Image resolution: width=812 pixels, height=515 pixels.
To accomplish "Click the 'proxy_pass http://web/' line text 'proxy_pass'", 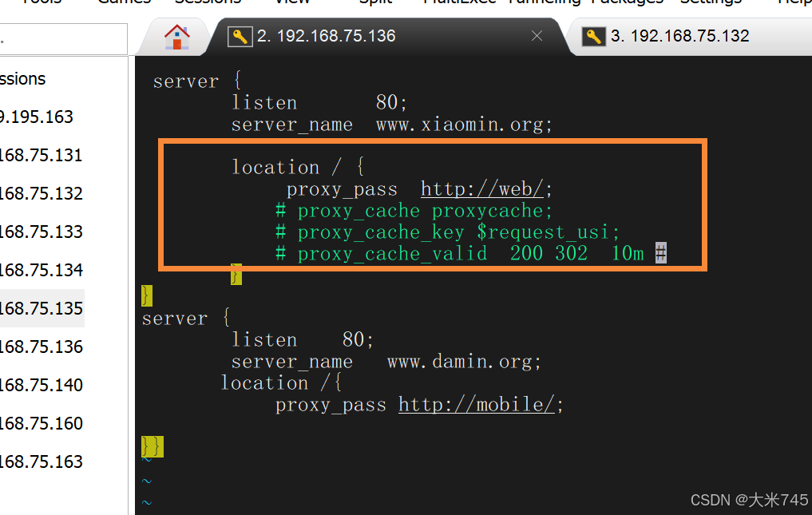I will pyautogui.click(x=342, y=189).
